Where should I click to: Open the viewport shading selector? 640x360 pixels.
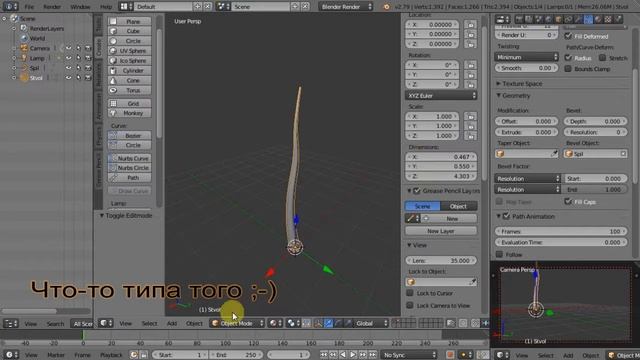276,323
